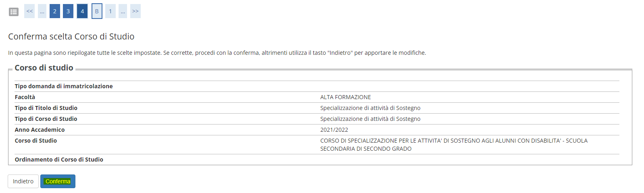Click the Indietro button
Screen dimensions: 644x193
click(23, 181)
